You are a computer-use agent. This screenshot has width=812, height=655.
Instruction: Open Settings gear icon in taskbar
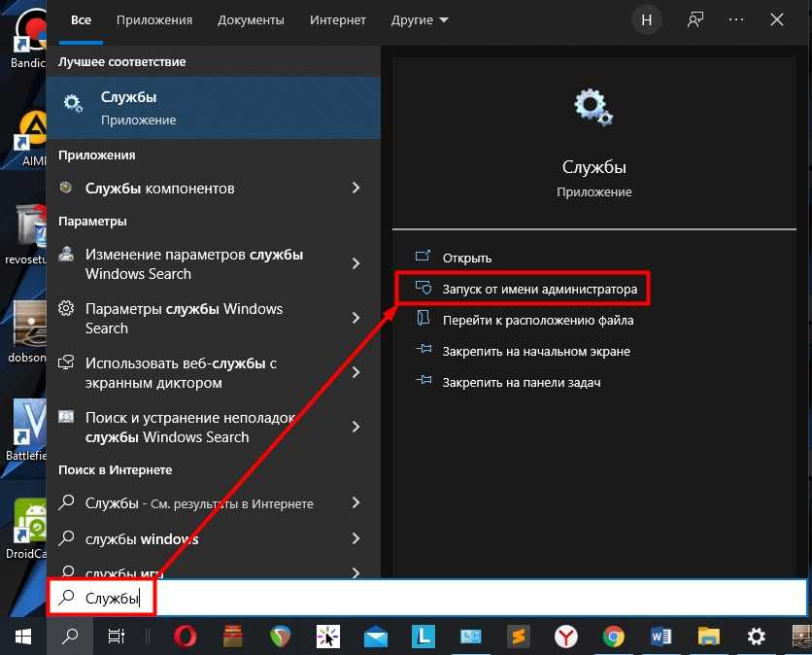(x=756, y=637)
